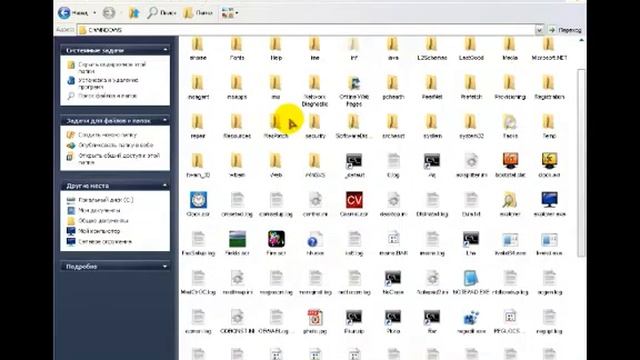Select the photo.jpg image file

(315, 322)
